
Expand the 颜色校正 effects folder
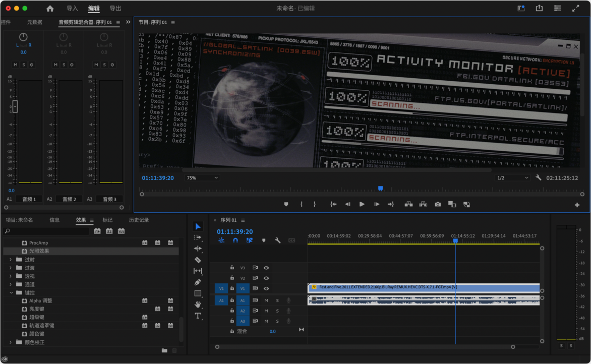[x=11, y=342]
